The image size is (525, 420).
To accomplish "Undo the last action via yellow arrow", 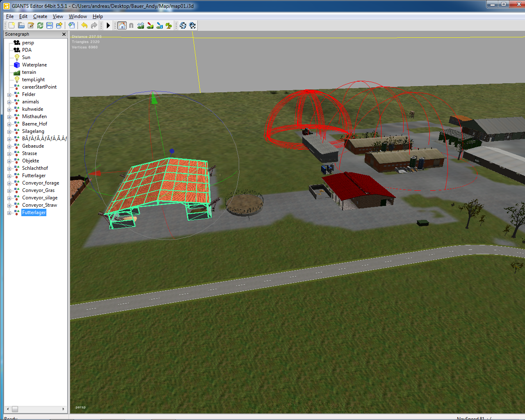I will pos(84,25).
